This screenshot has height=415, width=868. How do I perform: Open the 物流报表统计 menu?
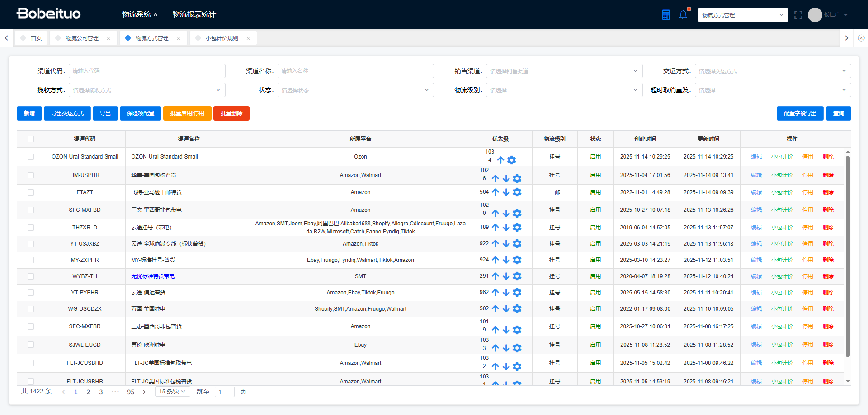[x=194, y=14]
